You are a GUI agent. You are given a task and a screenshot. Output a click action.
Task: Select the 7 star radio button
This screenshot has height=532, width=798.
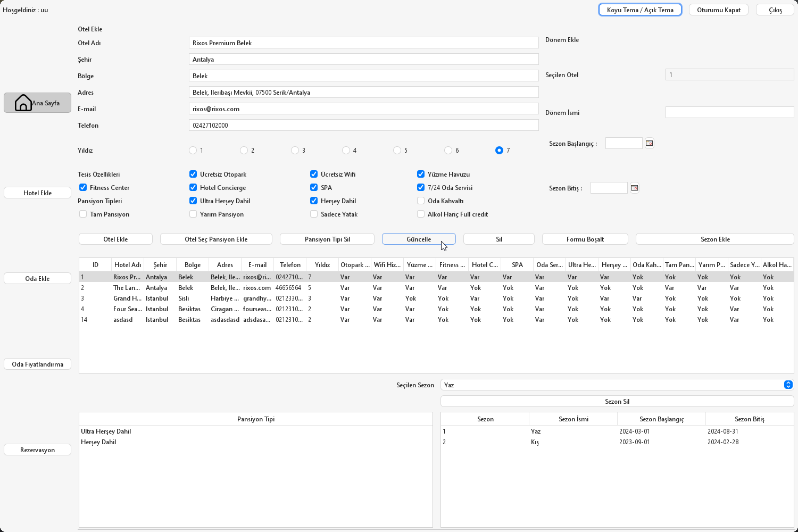[x=499, y=151]
